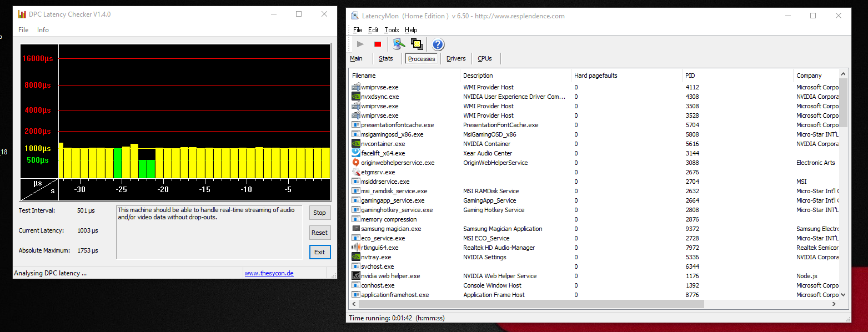Open the Edit menu in LatencyMon
Image resolution: width=868 pixels, height=332 pixels.
coord(373,30)
